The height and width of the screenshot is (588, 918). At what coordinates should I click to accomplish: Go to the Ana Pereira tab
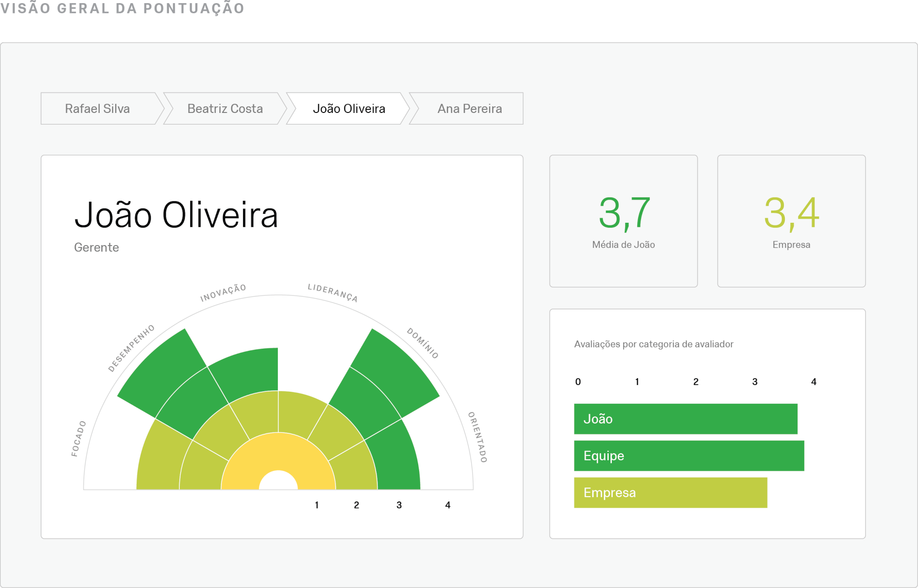469,108
